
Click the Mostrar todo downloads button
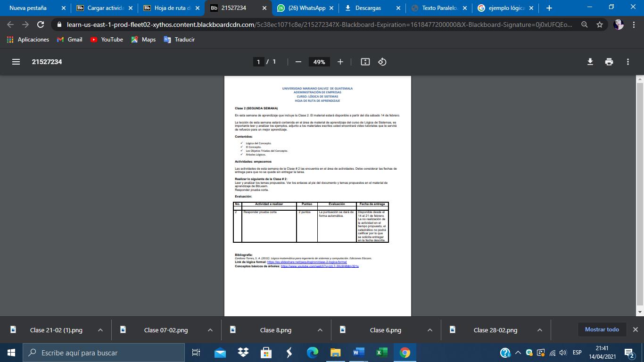(602, 329)
